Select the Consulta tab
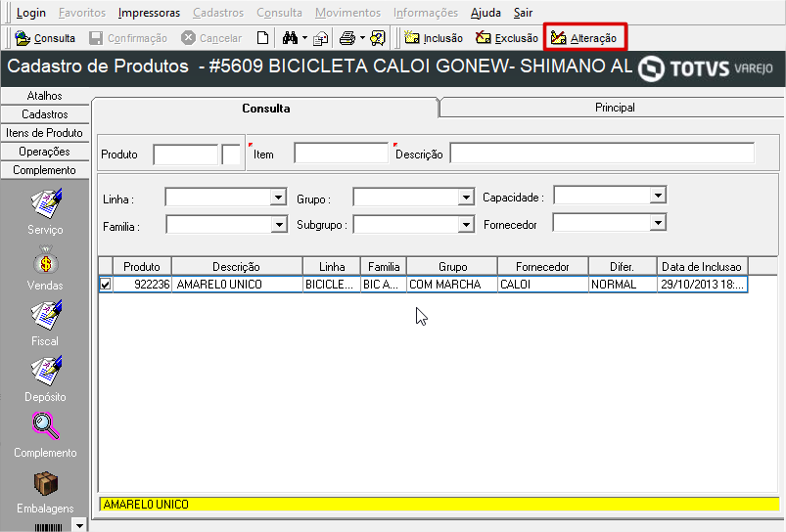786x532 pixels. 265,109
